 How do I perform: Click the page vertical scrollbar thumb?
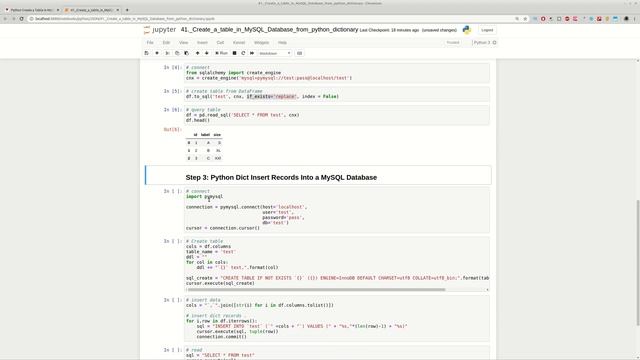[x=638, y=263]
